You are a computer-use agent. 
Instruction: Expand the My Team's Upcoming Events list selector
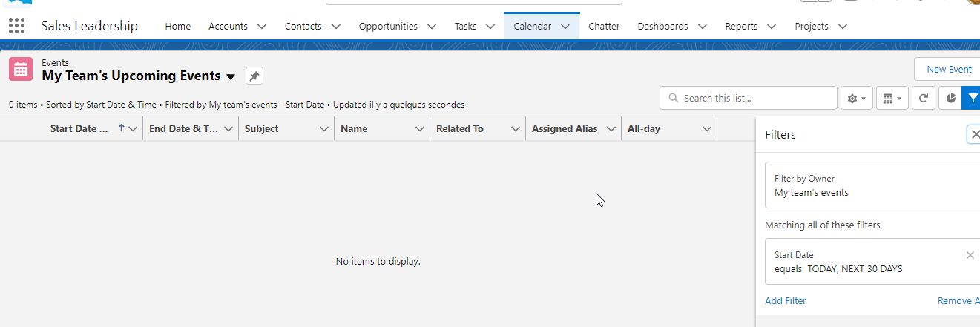(x=231, y=76)
